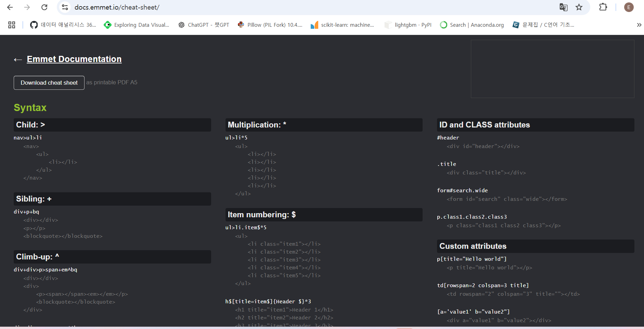Image resolution: width=644 pixels, height=329 pixels.
Task: Click the 'Custom attributes' section header
Action: [536, 246]
